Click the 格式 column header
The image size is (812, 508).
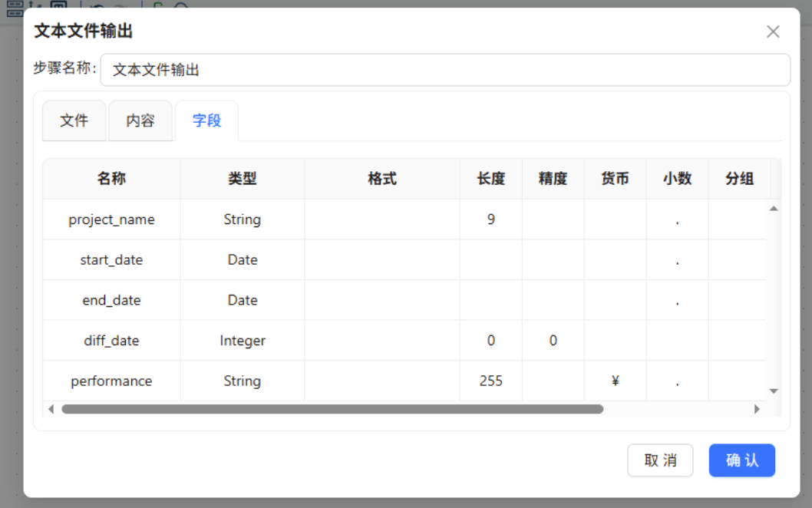pos(382,179)
